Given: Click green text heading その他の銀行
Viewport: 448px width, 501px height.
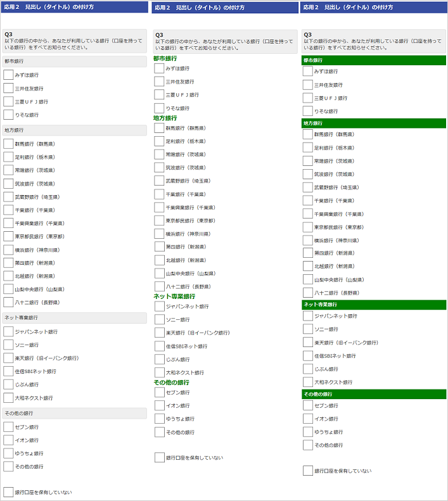Looking at the screenshot, I should click(171, 382).
